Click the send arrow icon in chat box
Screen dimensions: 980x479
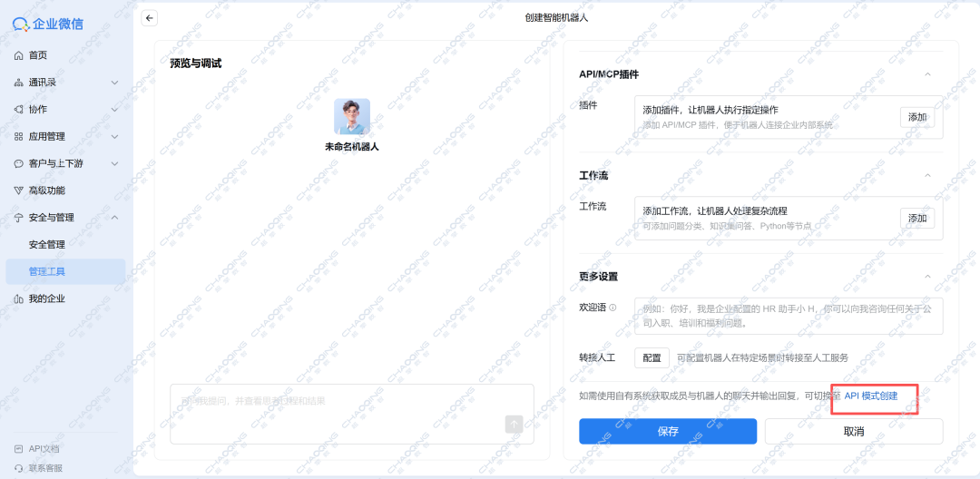coord(514,424)
